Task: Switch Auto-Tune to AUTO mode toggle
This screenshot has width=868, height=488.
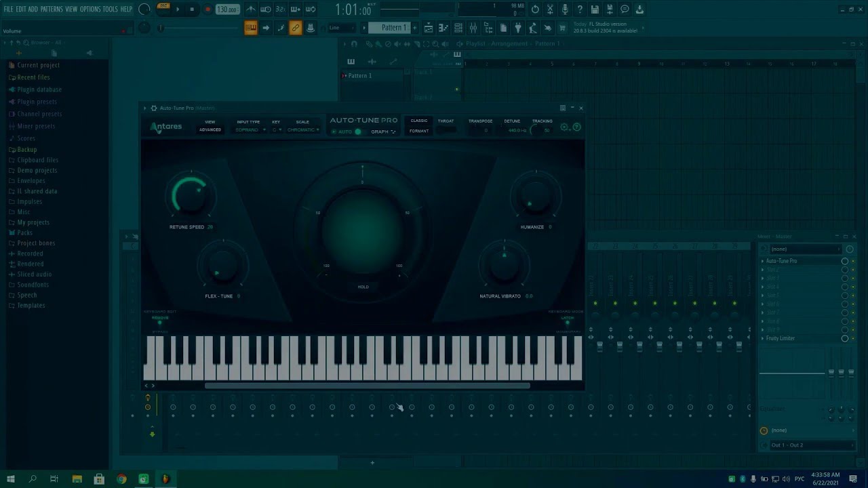Action: point(358,131)
